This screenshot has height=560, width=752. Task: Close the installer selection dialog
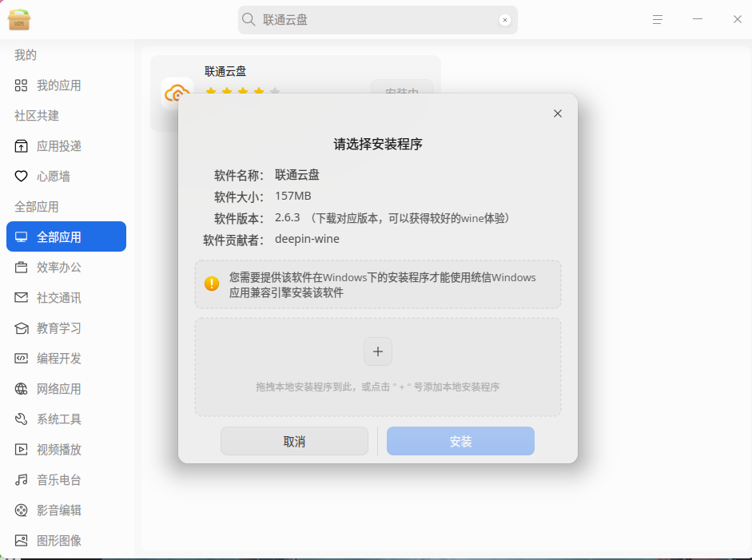coord(557,113)
